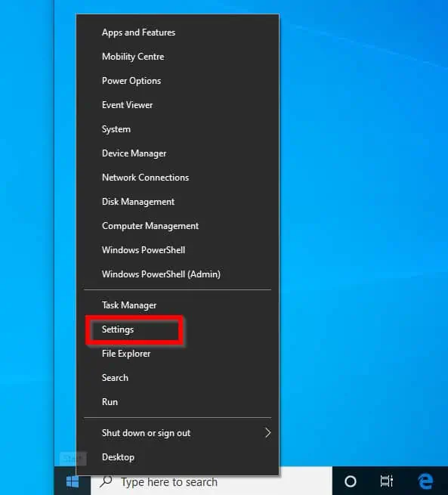Open Disk Management
This screenshot has height=495, width=448.
pos(178,202)
